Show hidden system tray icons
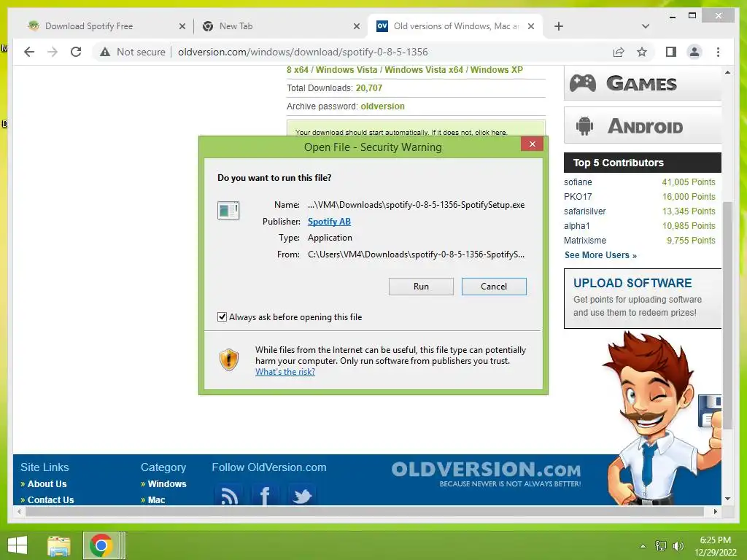 click(x=643, y=546)
